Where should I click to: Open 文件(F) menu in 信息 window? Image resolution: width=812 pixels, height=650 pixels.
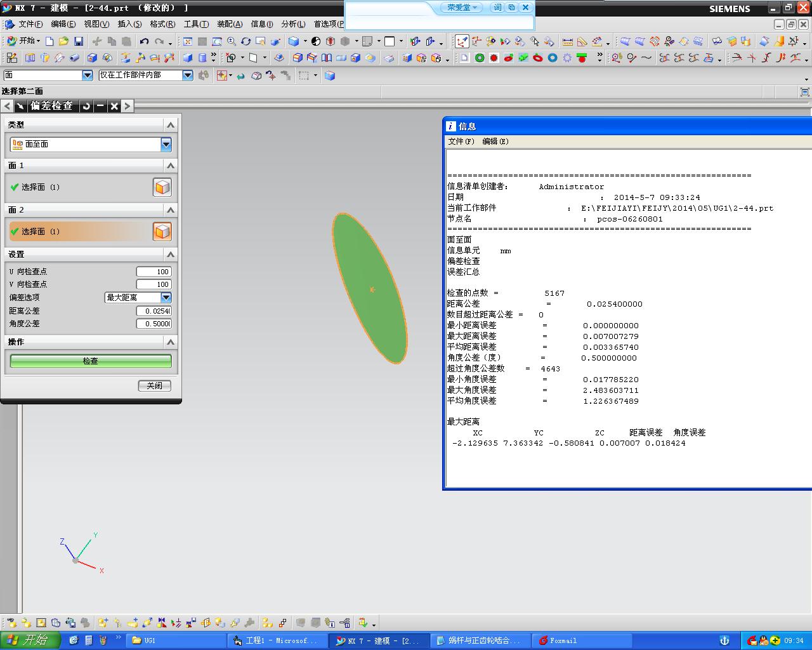461,142
